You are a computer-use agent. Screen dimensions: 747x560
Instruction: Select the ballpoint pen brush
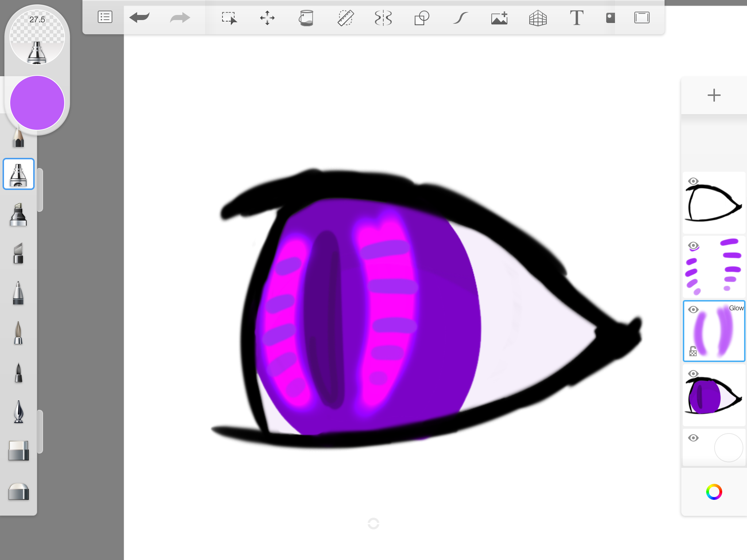[x=18, y=293]
